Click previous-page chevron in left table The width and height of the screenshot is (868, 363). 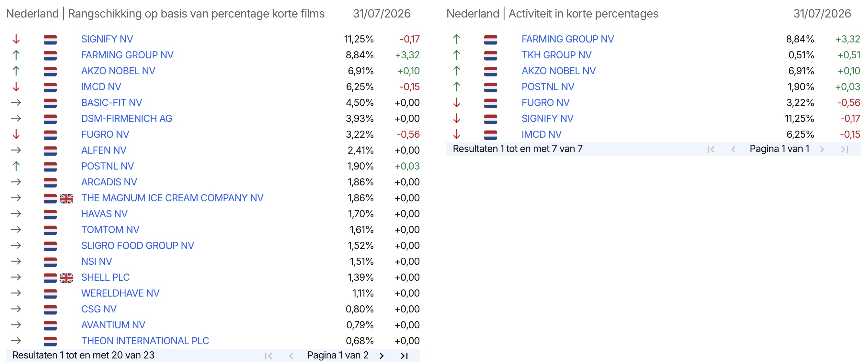(291, 356)
